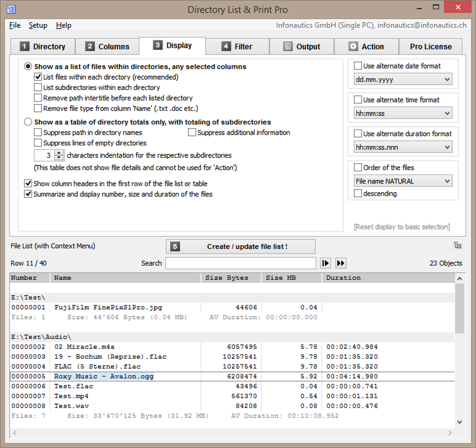
Task: Select the 'Test.flac' row
Action: pos(232,386)
